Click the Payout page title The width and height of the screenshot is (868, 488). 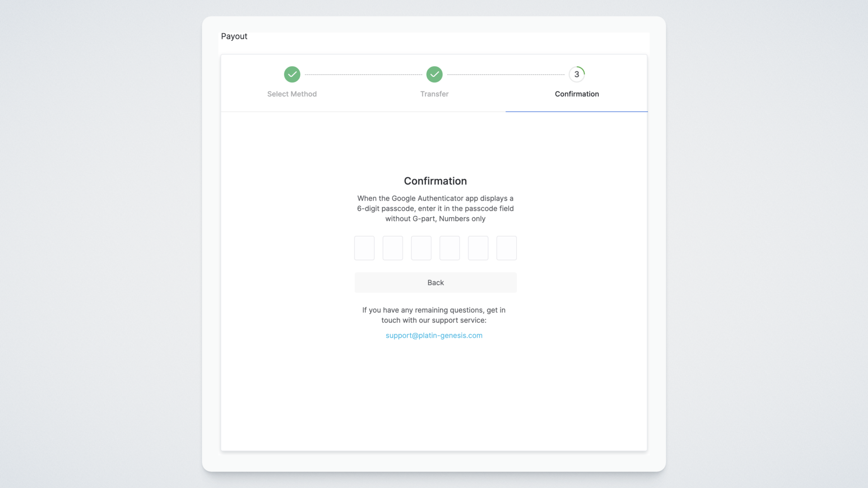click(234, 36)
